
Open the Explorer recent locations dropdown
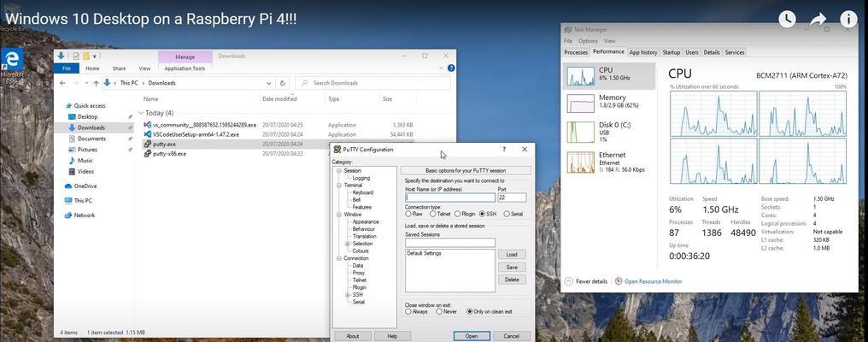(x=85, y=83)
